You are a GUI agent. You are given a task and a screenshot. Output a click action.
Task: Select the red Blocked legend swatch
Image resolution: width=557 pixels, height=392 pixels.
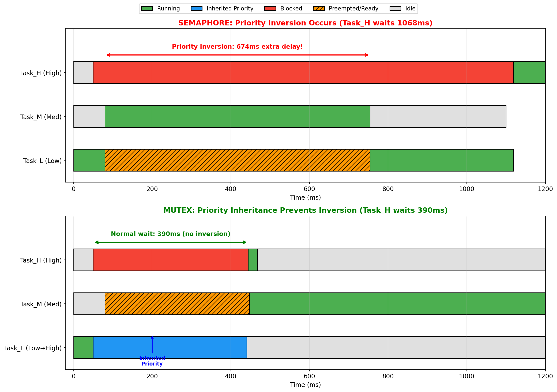pos(270,8)
